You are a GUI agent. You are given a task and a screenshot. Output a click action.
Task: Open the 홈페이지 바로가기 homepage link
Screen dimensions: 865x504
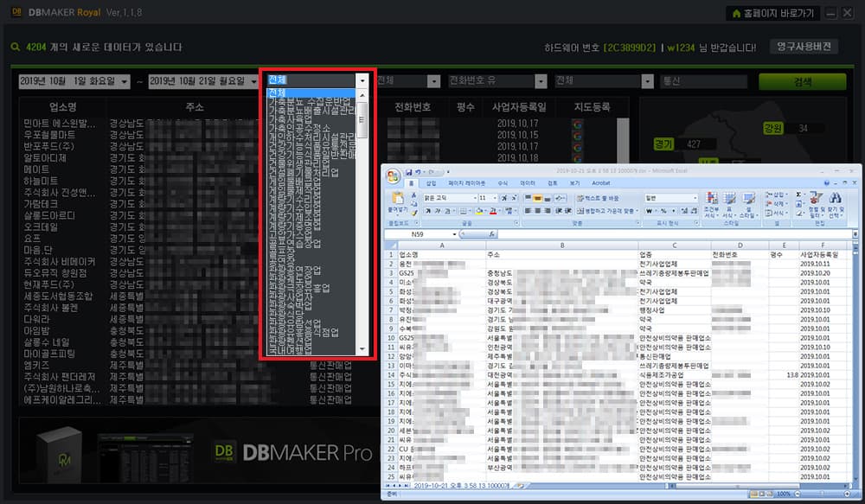click(x=772, y=13)
